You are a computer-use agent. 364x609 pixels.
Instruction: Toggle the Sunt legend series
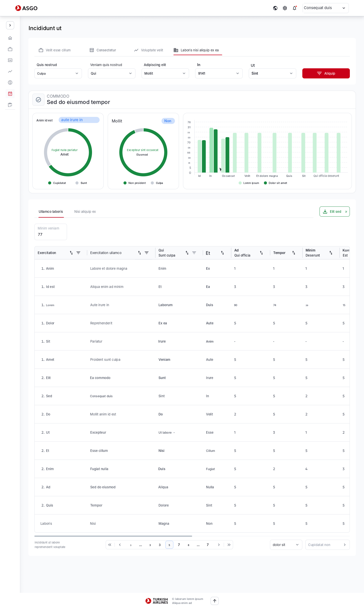pos(81,183)
